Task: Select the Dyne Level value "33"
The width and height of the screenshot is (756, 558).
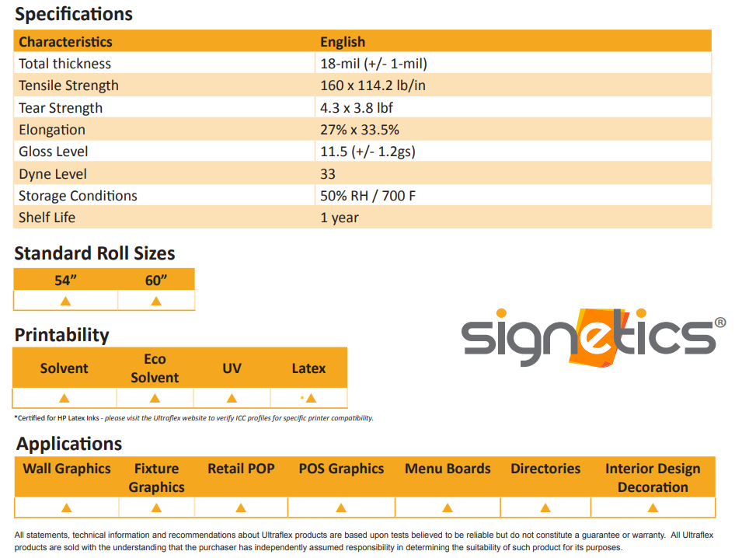Action: coord(328,174)
